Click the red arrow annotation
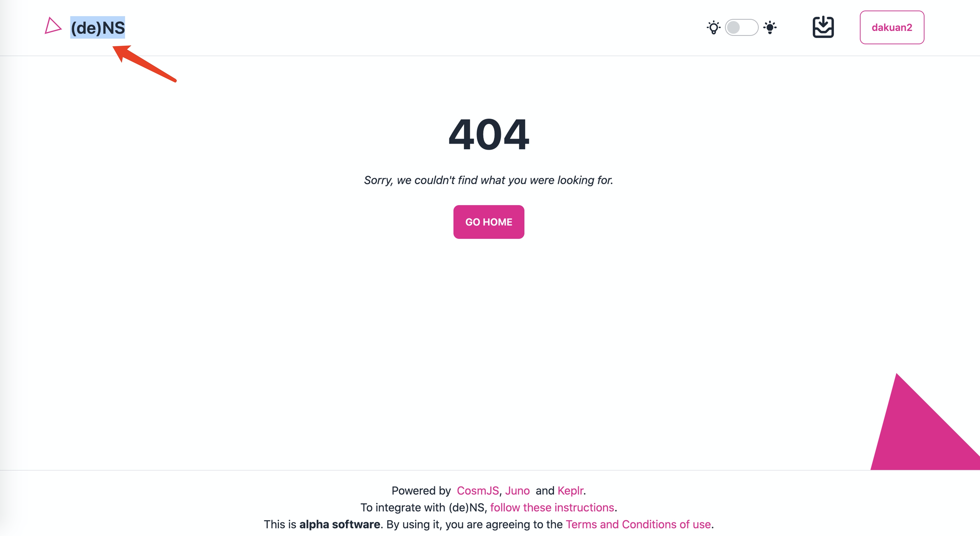 point(144,63)
